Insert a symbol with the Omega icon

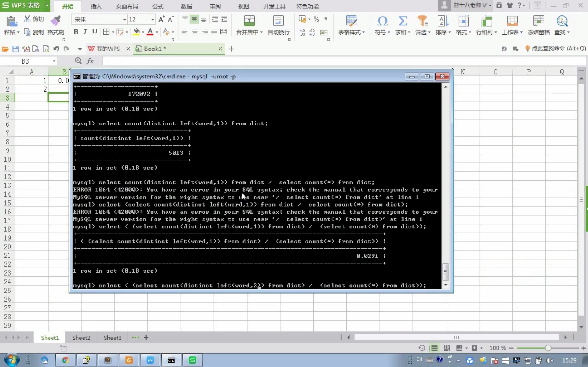pyautogui.click(x=382, y=21)
